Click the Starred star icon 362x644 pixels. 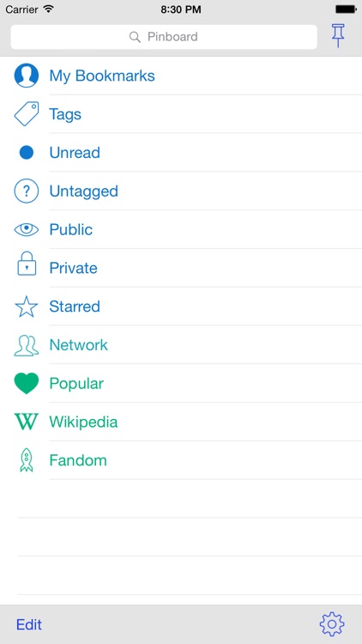coord(27,307)
